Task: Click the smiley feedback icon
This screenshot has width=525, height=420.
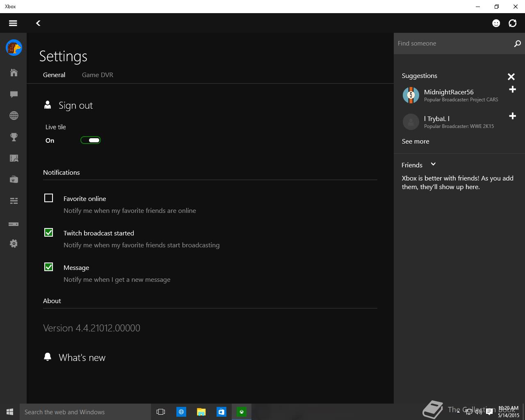Action: click(496, 23)
